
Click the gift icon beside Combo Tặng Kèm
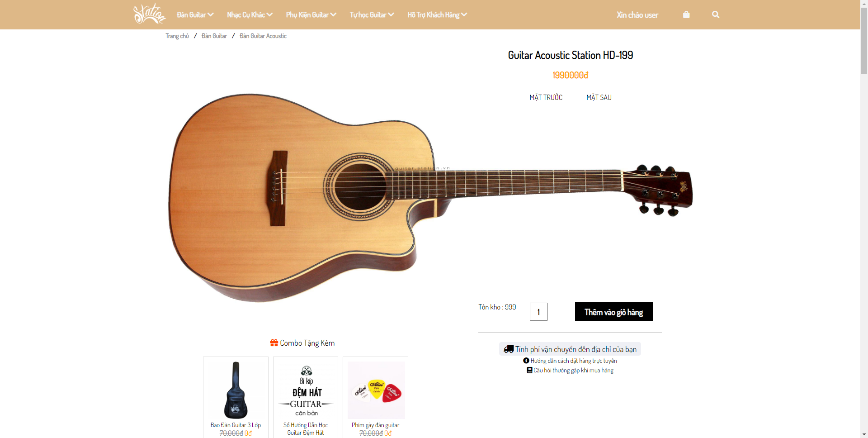[x=274, y=343]
